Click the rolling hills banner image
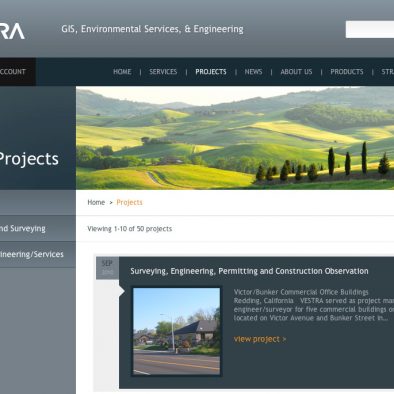Image resolution: width=394 pixels, height=394 pixels. [235, 138]
